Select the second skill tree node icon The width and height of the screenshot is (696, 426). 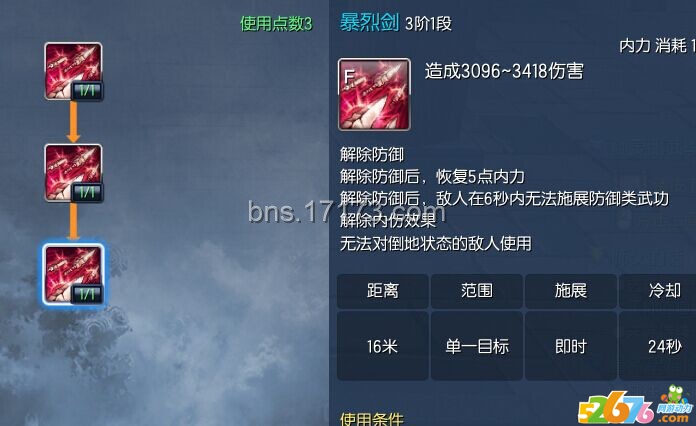coord(73,173)
